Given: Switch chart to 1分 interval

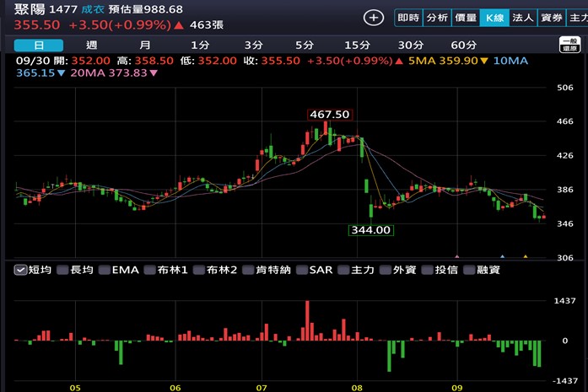Looking at the screenshot, I should (x=199, y=45).
